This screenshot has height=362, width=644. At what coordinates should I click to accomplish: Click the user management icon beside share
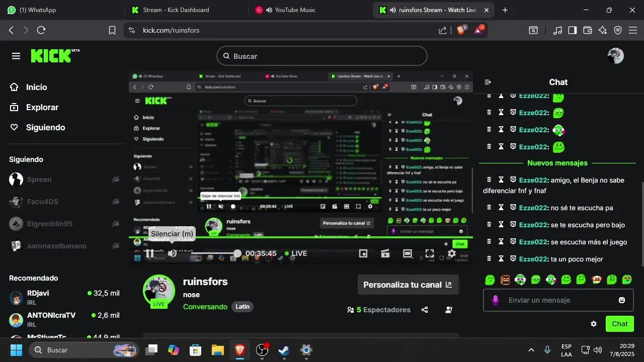coord(449,310)
